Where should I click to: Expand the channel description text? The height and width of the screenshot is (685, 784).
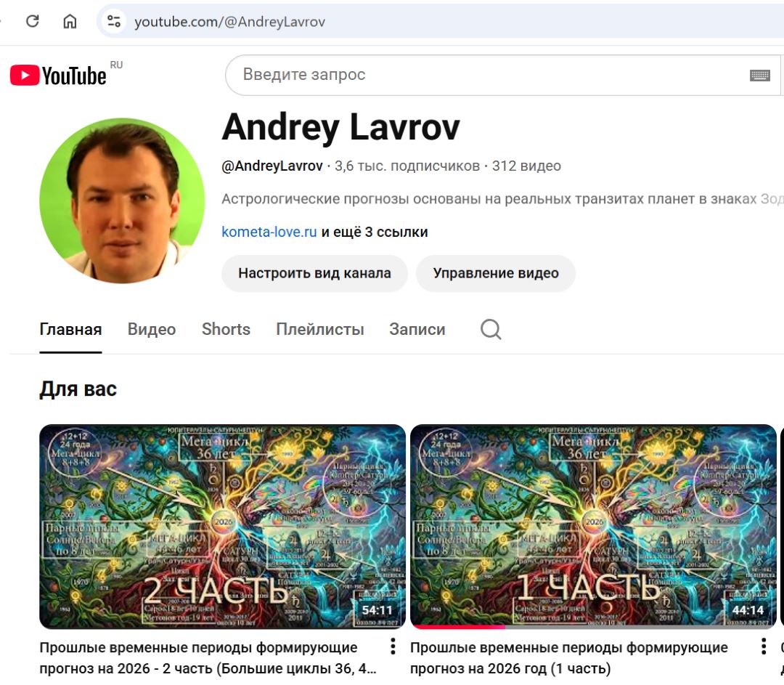click(x=502, y=199)
